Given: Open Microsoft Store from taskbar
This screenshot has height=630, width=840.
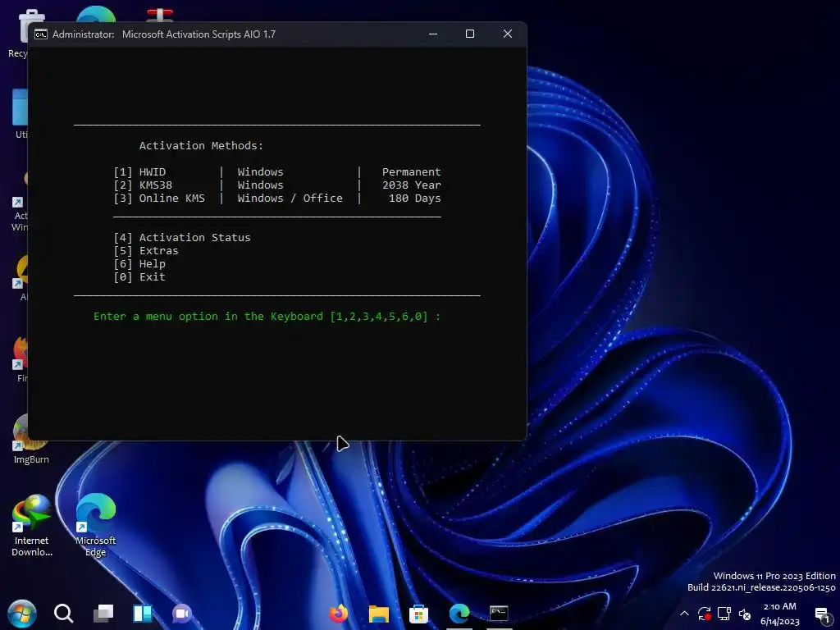Looking at the screenshot, I should (419, 614).
